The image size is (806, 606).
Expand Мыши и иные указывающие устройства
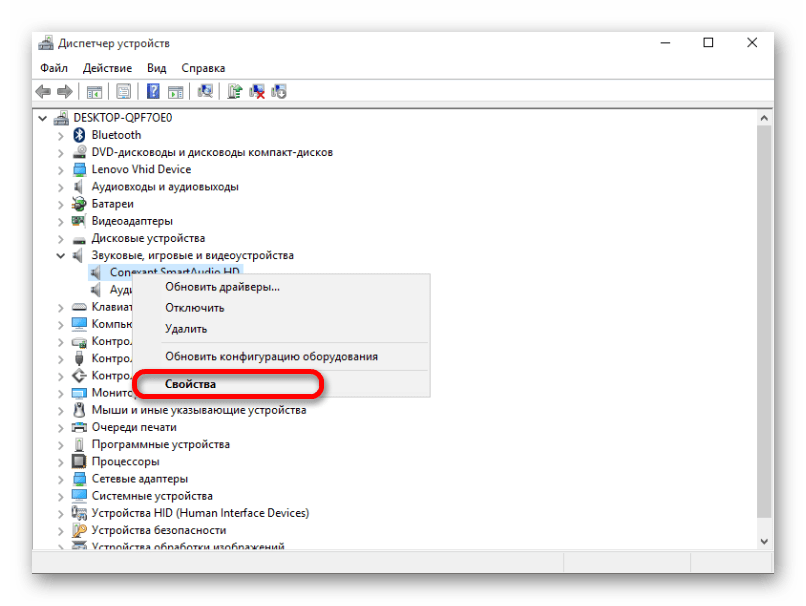point(61,411)
